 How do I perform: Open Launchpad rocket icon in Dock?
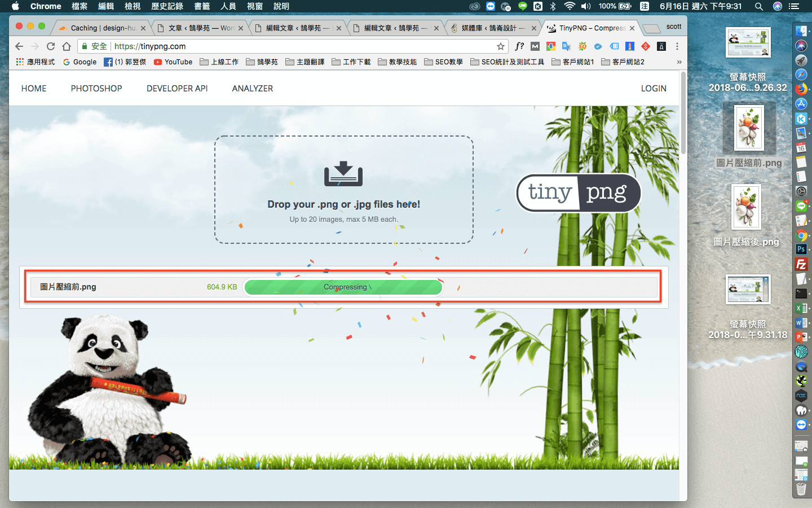tap(801, 60)
